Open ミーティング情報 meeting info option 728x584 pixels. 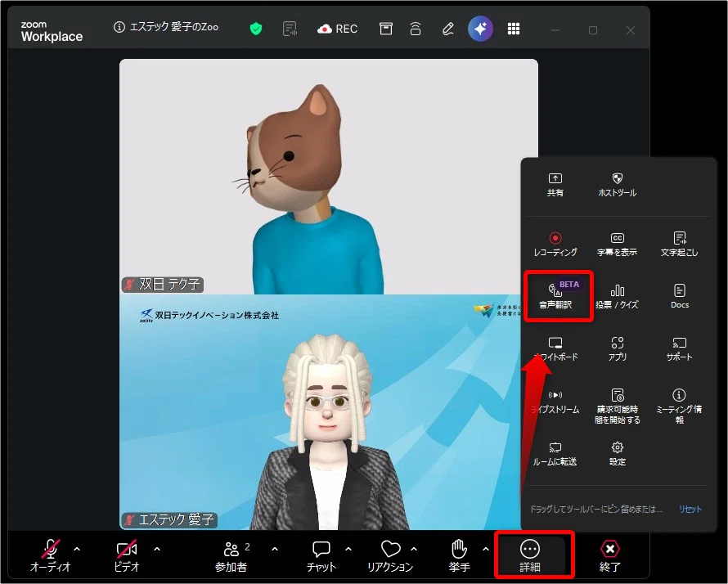coord(679,407)
